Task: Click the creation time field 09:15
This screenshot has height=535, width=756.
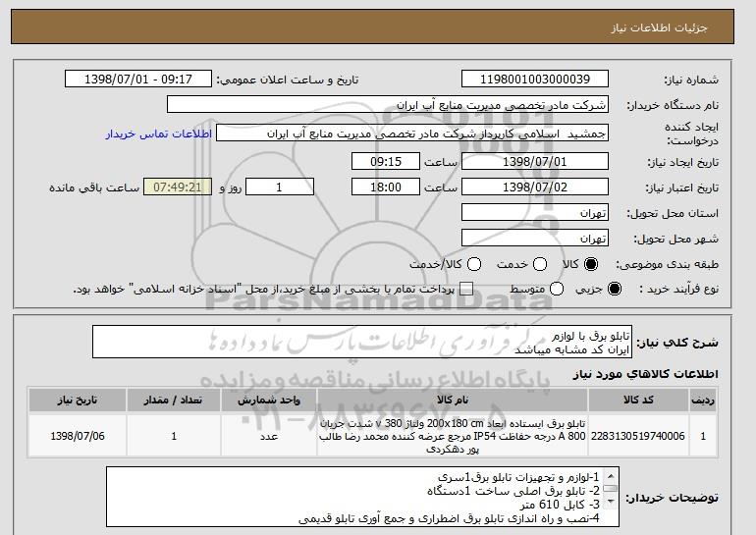Action: tap(386, 161)
